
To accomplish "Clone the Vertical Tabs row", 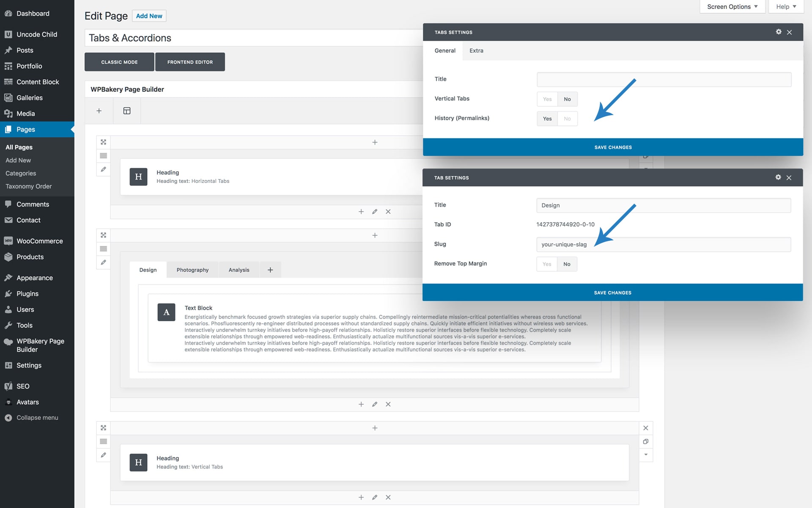I will pos(646,442).
